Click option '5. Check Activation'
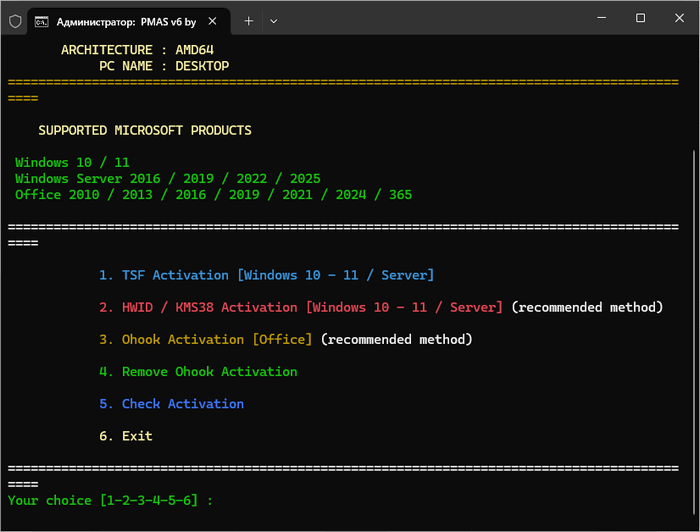700x532 pixels. tap(171, 403)
